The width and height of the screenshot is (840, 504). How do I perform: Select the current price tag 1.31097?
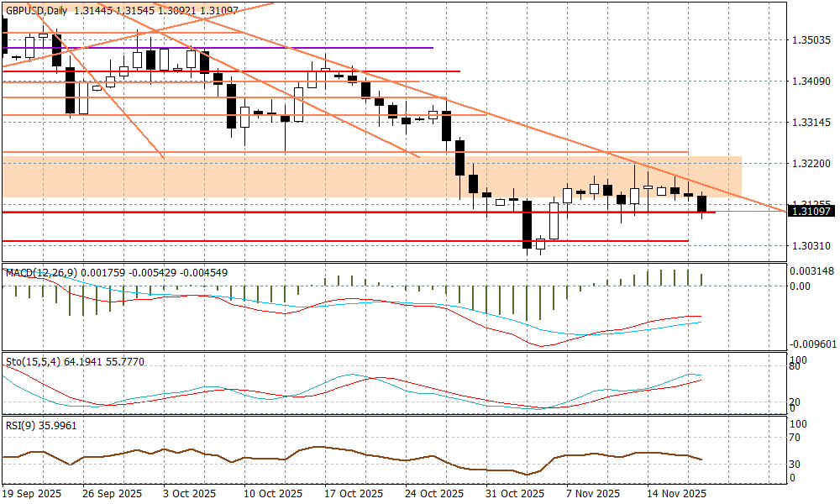pos(811,212)
